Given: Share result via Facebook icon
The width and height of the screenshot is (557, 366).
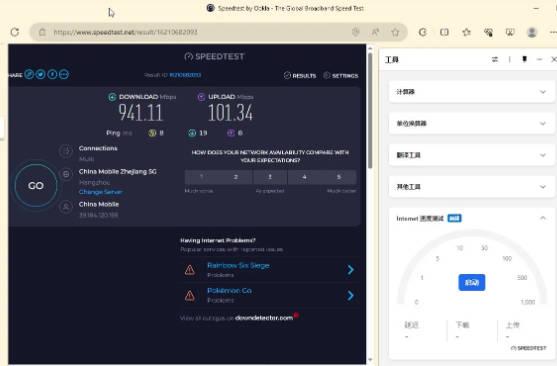Looking at the screenshot, I should click(52, 74).
